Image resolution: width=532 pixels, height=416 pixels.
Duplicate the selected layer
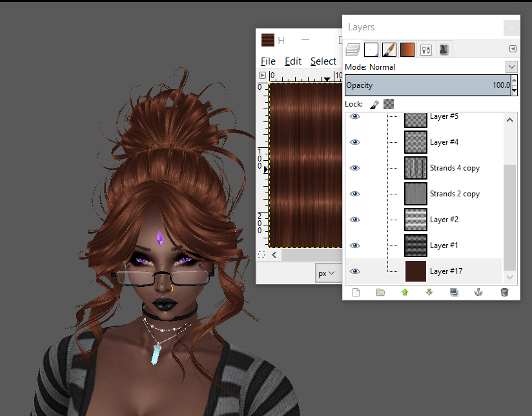(454, 293)
